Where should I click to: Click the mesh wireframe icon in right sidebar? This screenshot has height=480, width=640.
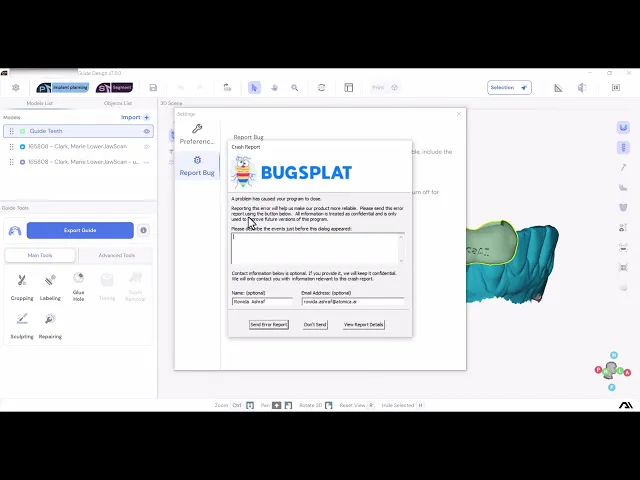click(623, 268)
